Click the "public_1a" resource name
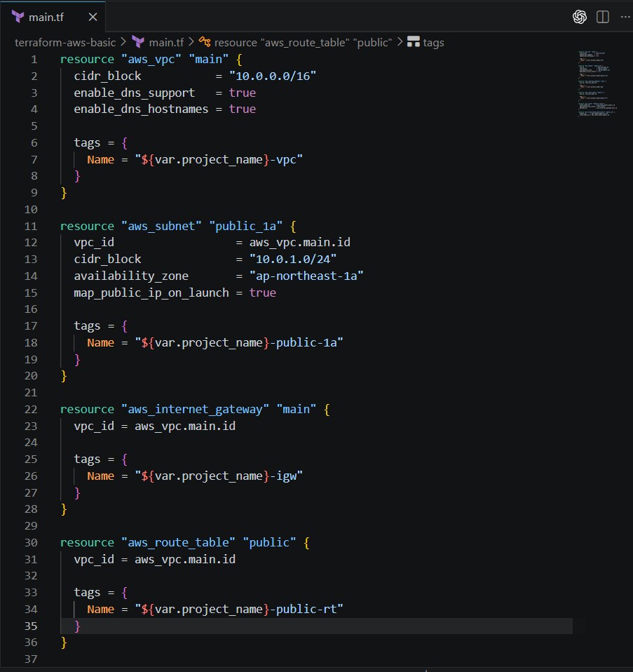Screen dimensions: 633x672 click(246, 226)
